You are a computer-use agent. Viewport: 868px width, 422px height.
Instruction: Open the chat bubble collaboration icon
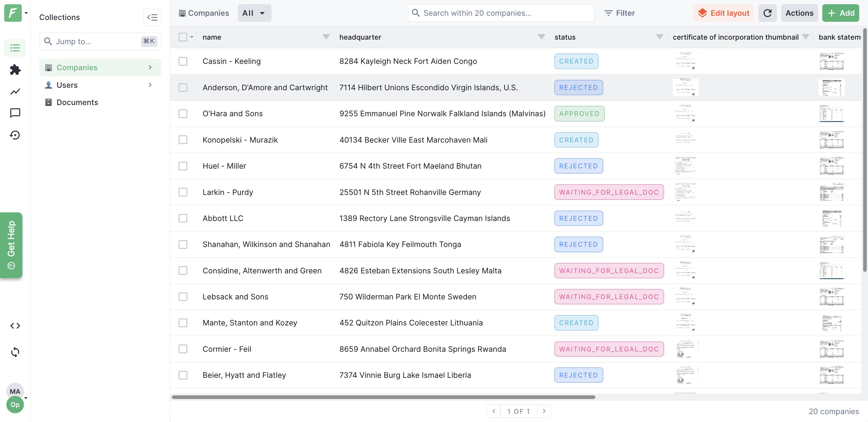15,113
